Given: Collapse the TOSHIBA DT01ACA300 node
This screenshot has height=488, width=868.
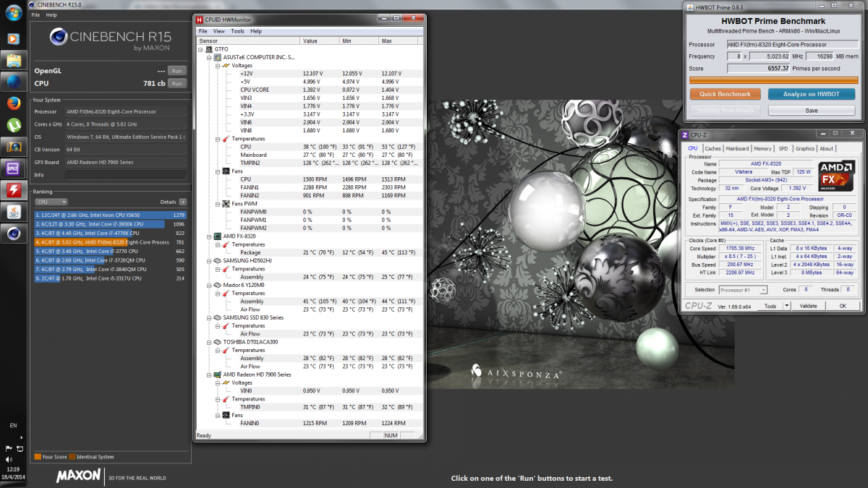Looking at the screenshot, I should (x=209, y=342).
